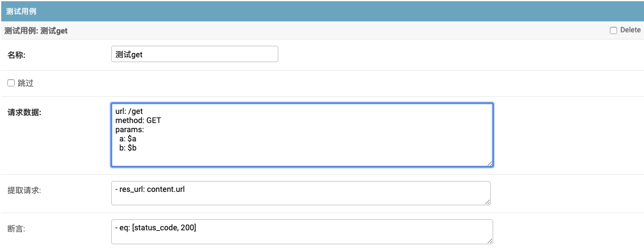This screenshot has height=251, width=644.
Task: Tick the Delete checkbox
Action: point(613,30)
